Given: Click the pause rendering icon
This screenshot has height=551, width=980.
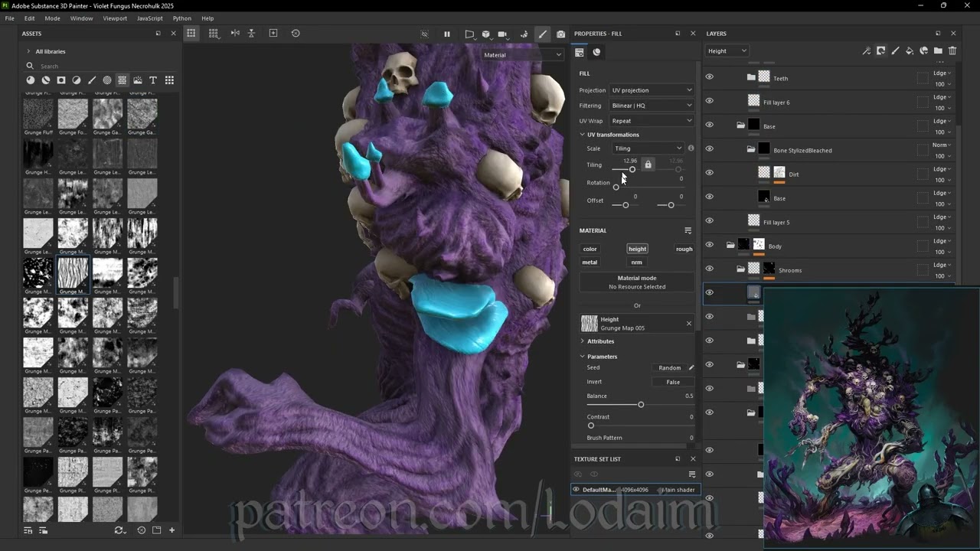Looking at the screenshot, I should pyautogui.click(x=447, y=34).
